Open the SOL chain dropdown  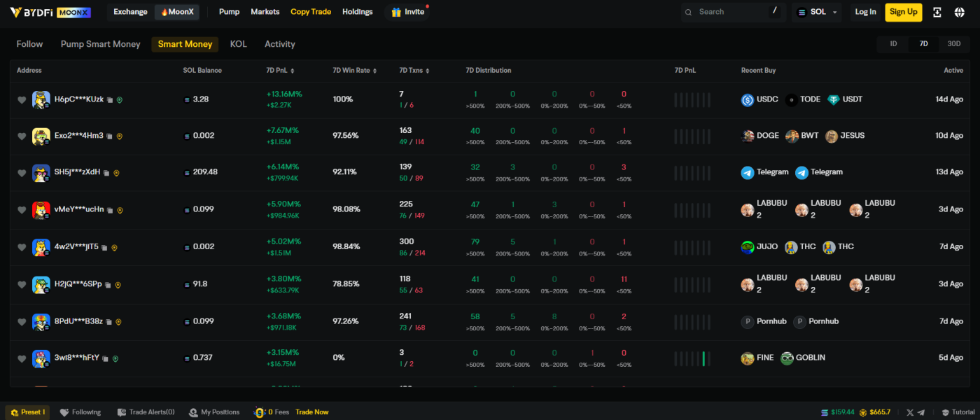click(816, 12)
